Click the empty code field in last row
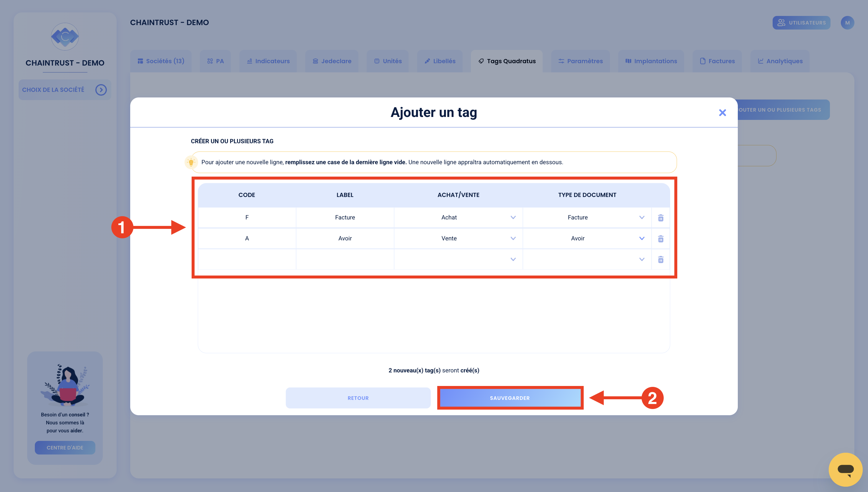Viewport: 868px width, 492px height. click(247, 259)
